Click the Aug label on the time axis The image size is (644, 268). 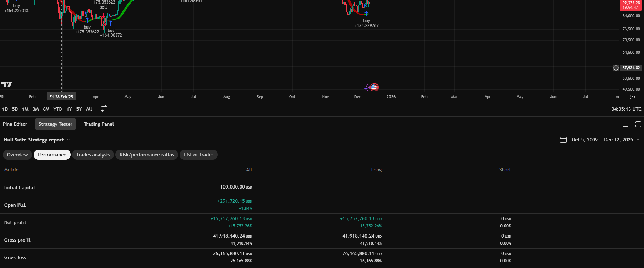point(227,97)
